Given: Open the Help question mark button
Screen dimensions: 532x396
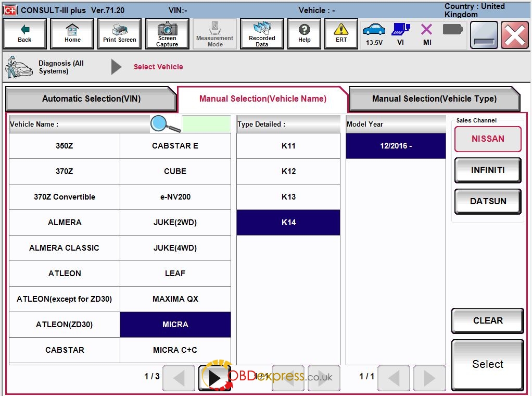Looking at the screenshot, I should pos(305,34).
